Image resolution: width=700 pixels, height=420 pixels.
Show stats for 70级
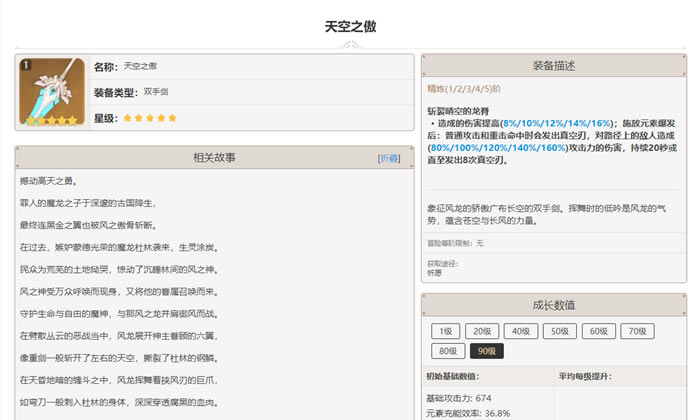click(636, 331)
